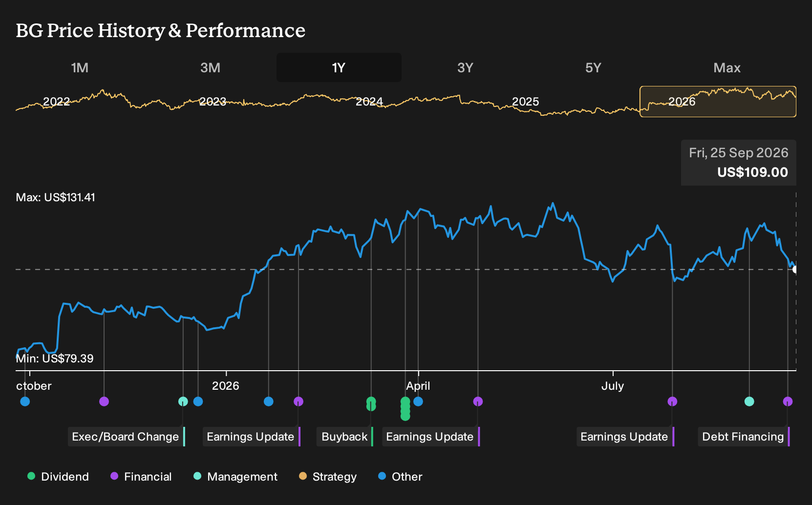Click the US$109.00 price tooltip
812x505 pixels.
pyautogui.click(x=739, y=163)
